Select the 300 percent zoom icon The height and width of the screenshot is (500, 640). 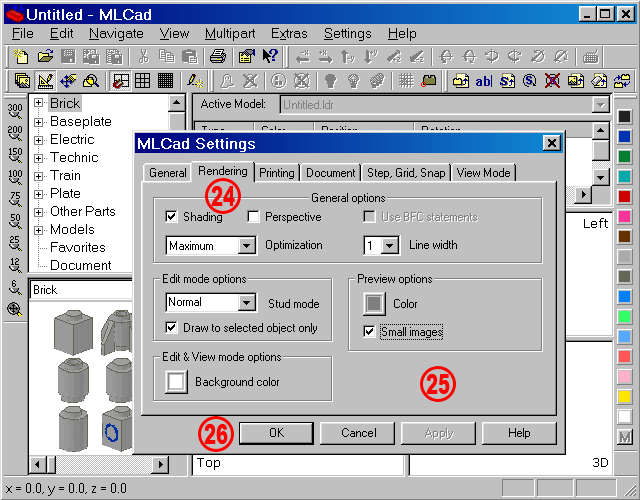15,111
